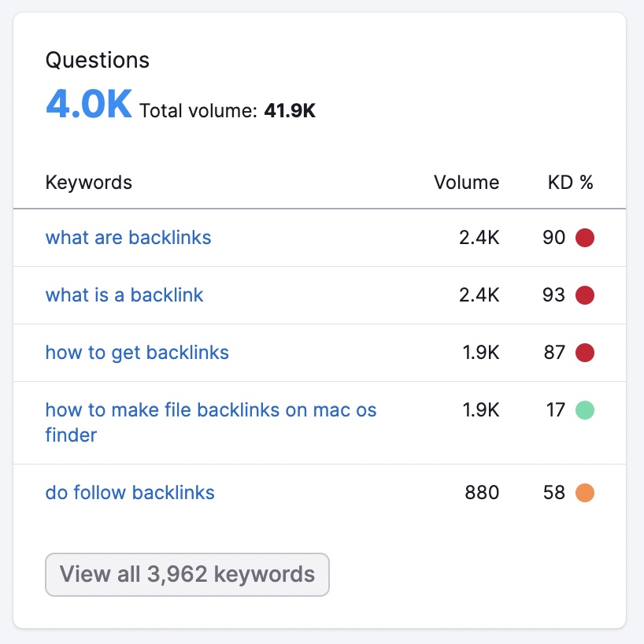Viewport: 644px width, 644px height.
Task: Click the Volume column header
Action: click(466, 183)
